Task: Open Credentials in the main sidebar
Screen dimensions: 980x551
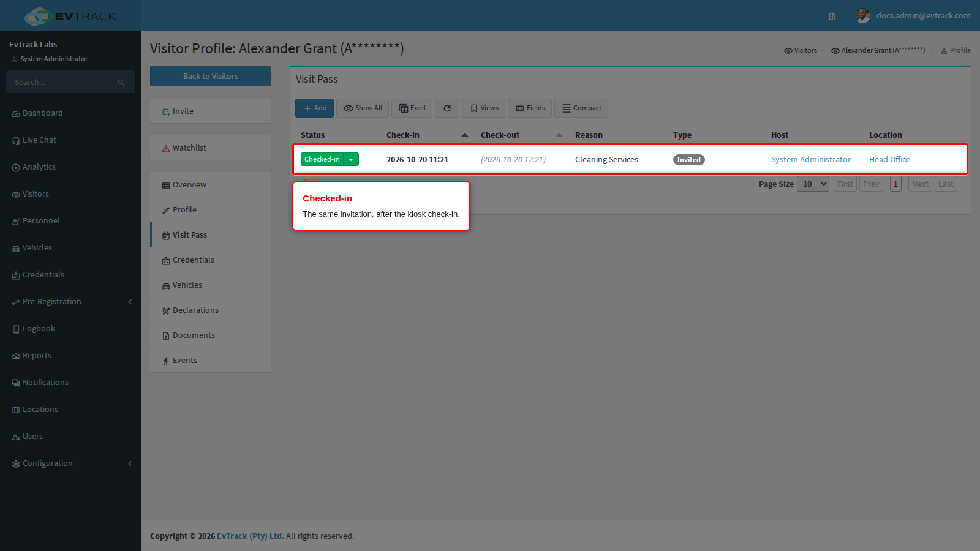Action: coord(70,275)
